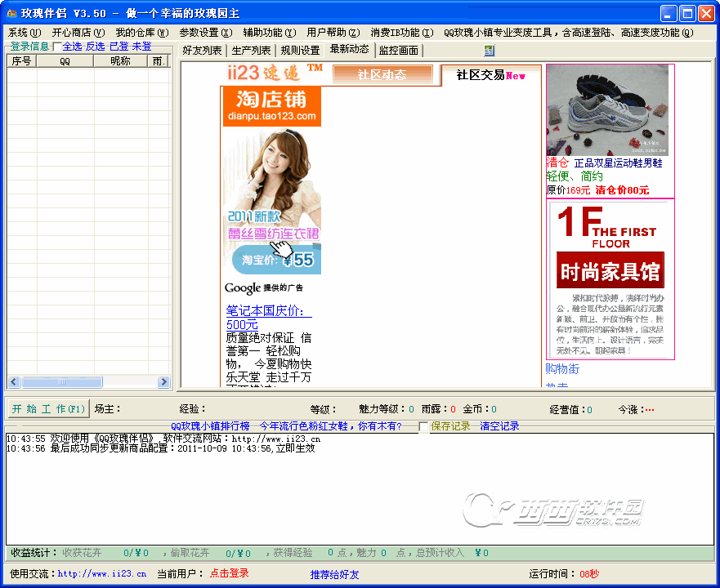Click 反选 to invert the selection
Screen dimensions: 720x588
(x=95, y=47)
